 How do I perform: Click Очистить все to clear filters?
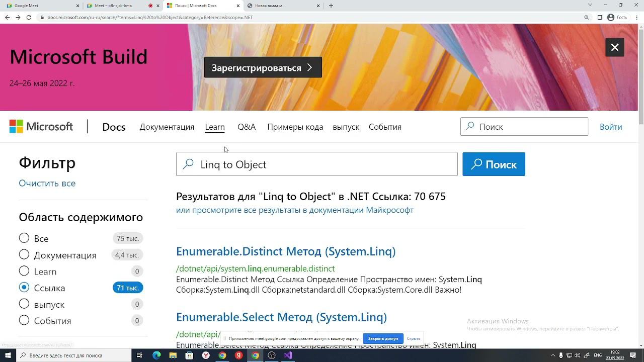(47, 183)
